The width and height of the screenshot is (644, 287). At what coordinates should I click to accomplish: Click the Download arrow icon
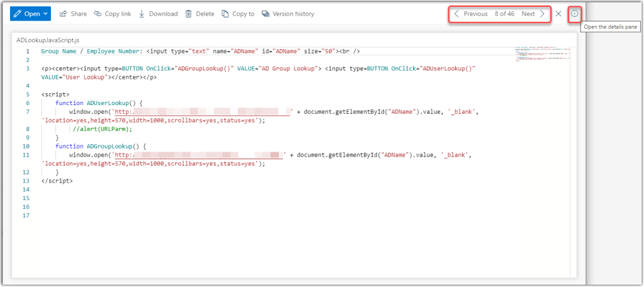(142, 14)
